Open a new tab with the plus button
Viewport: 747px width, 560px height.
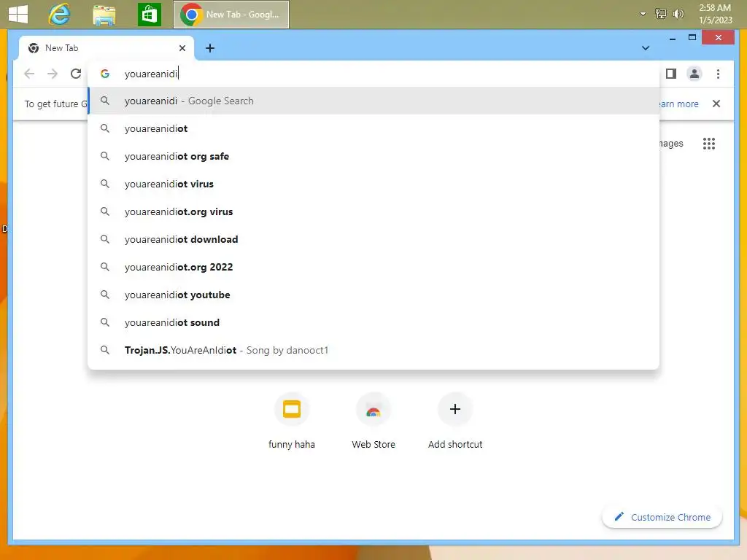point(210,48)
